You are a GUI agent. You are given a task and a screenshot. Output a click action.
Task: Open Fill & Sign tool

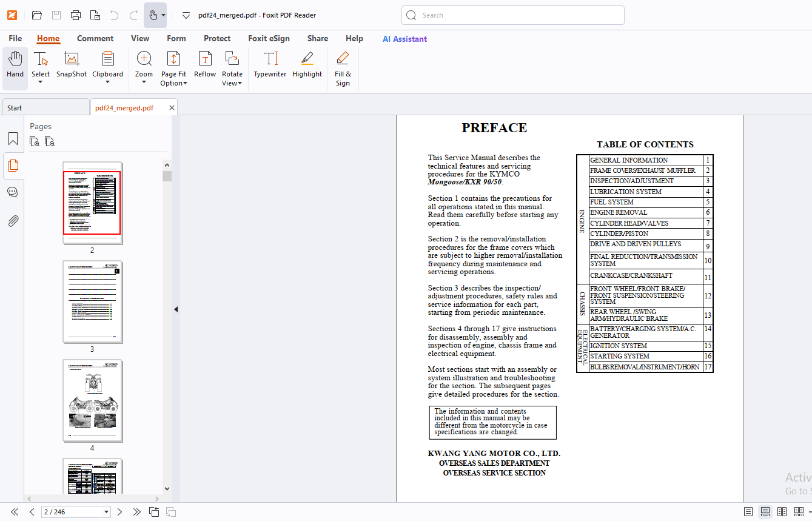click(343, 69)
